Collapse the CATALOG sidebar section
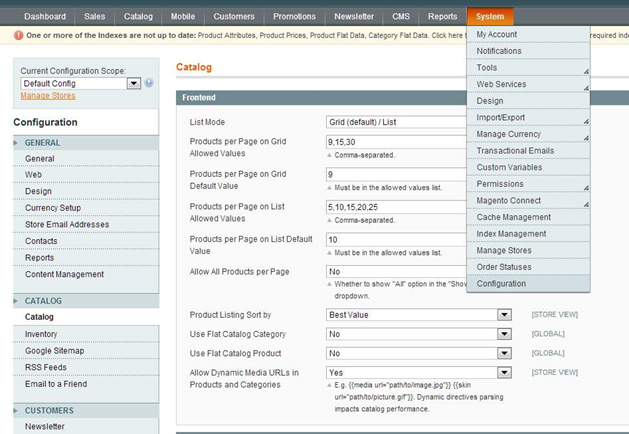 click(x=84, y=301)
